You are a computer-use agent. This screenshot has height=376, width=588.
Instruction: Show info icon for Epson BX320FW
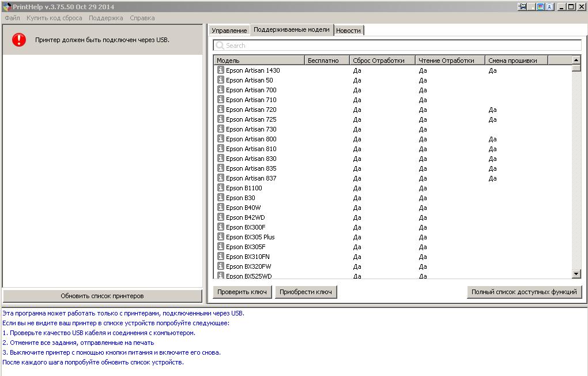coord(220,265)
